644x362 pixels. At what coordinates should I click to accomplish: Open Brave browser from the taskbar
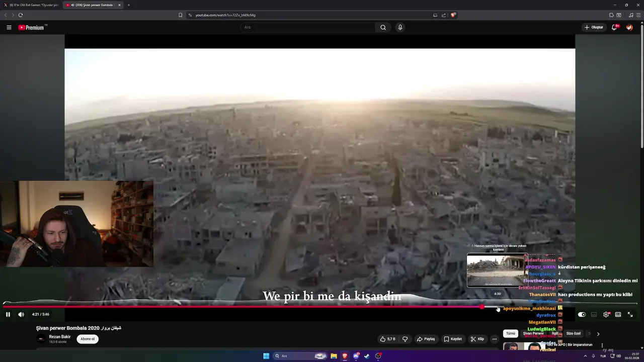click(x=345, y=356)
